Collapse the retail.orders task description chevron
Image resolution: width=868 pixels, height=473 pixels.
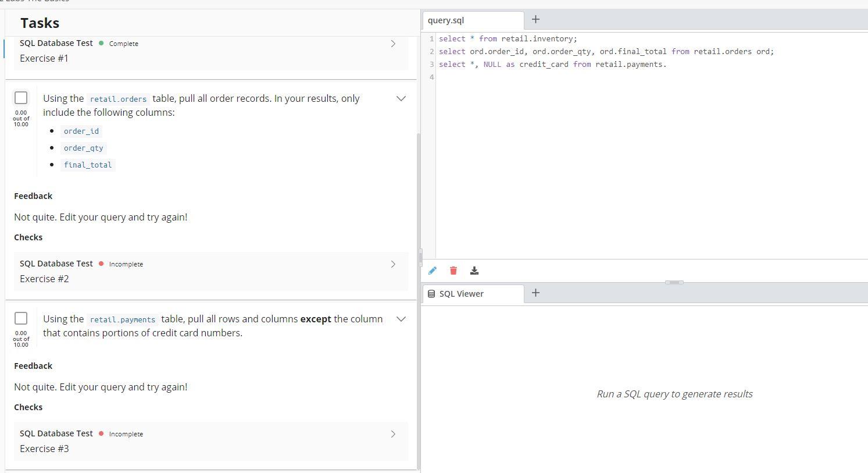(401, 98)
